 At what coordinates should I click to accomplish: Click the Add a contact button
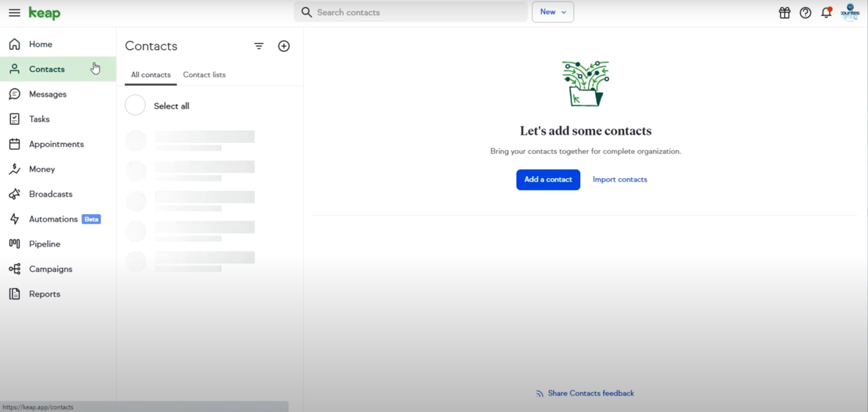pos(548,180)
